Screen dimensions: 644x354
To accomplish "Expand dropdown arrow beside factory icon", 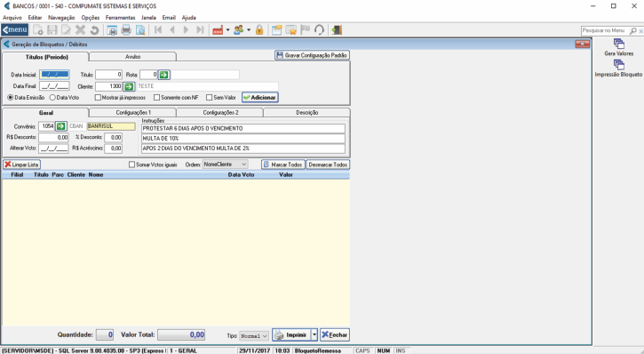I will coord(227,29).
